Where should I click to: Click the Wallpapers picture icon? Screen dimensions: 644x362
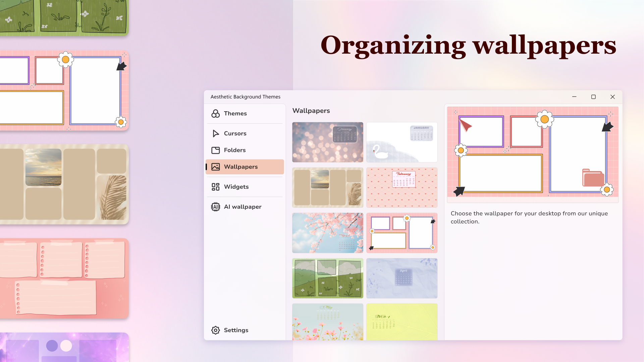[x=215, y=167]
